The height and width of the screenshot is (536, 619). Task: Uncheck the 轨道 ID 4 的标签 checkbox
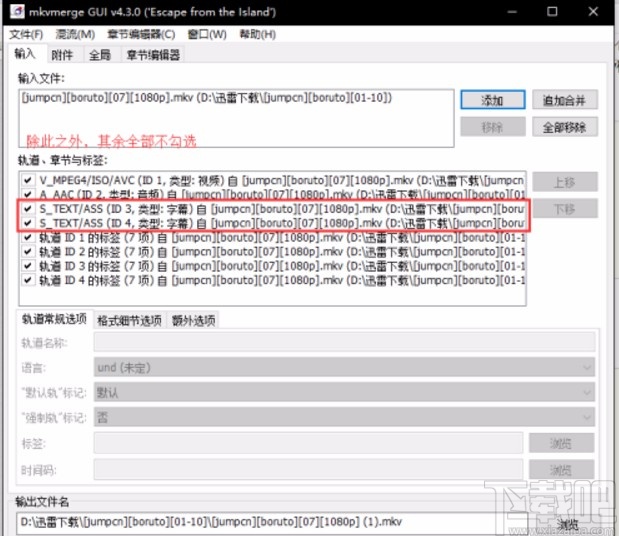[28, 280]
